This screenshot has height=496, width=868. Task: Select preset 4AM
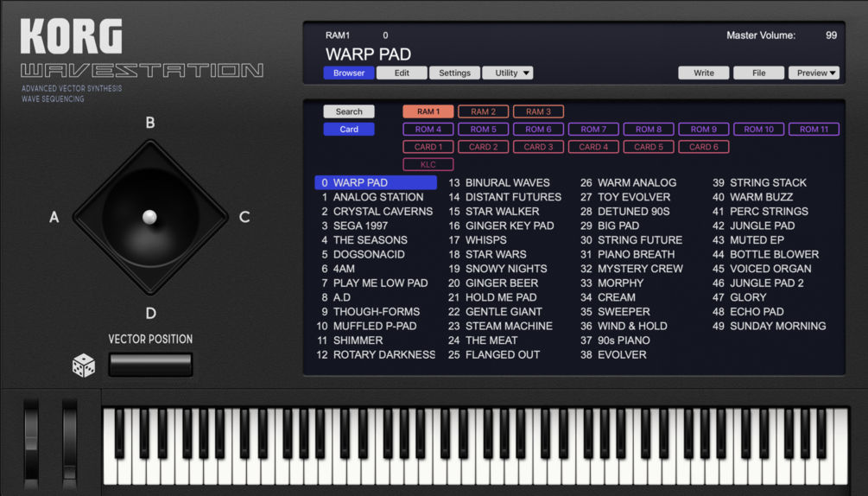tap(344, 269)
